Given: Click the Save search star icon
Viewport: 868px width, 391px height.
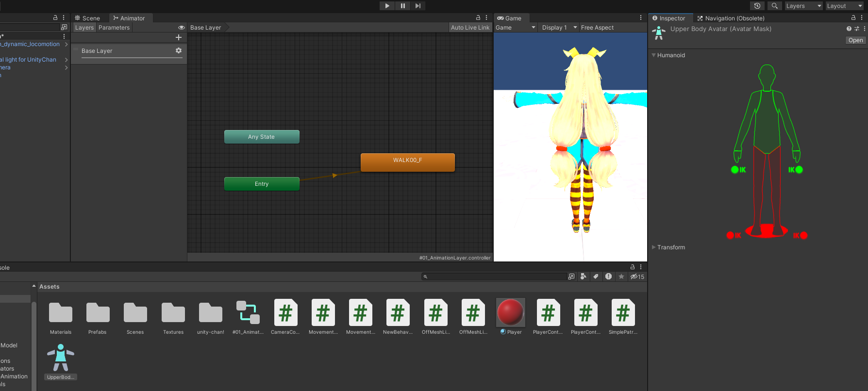Looking at the screenshot, I should point(621,277).
